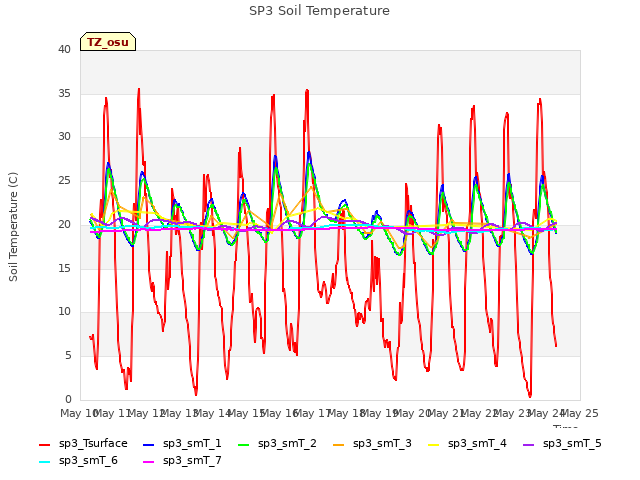Toggle the sp3_smT_3 legend entry
640x480 pixels.
[372, 444]
